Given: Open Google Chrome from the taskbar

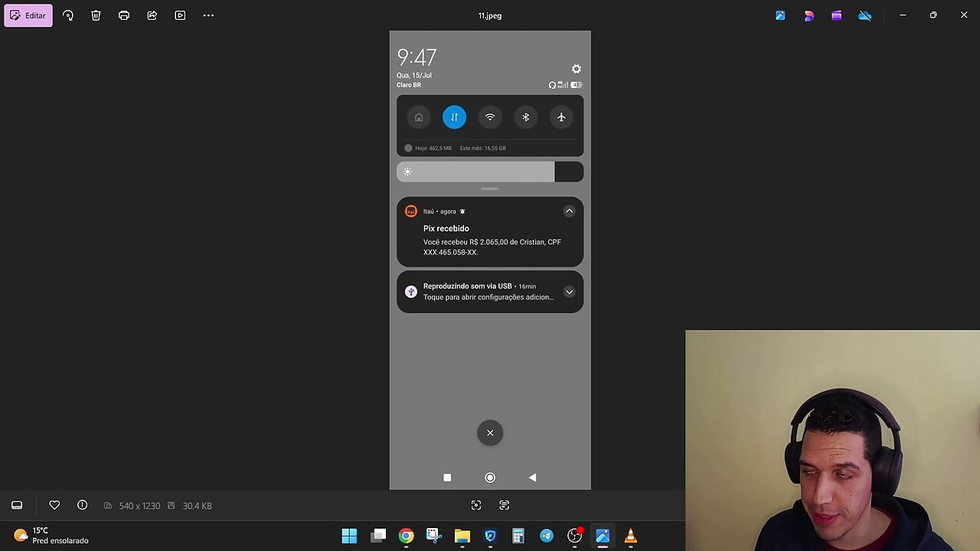Looking at the screenshot, I should tap(406, 536).
